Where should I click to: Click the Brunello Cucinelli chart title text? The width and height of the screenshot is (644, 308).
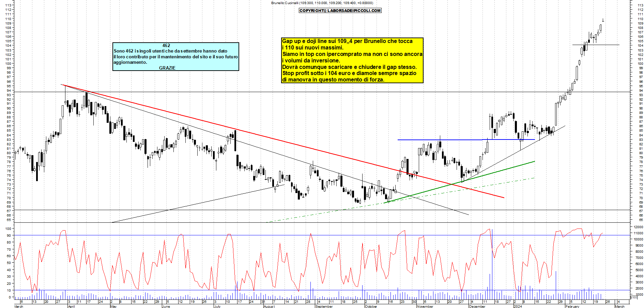tap(322, 3)
